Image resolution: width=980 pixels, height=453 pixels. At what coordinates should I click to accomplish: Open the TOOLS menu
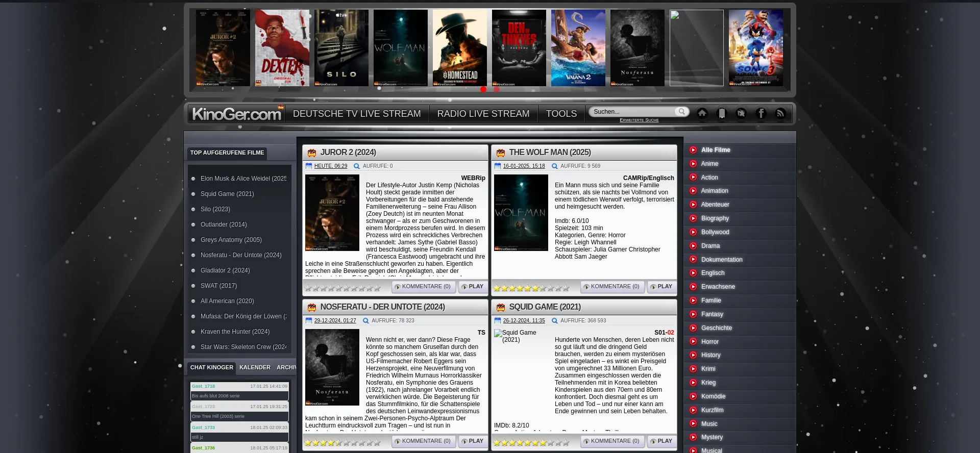pyautogui.click(x=561, y=114)
